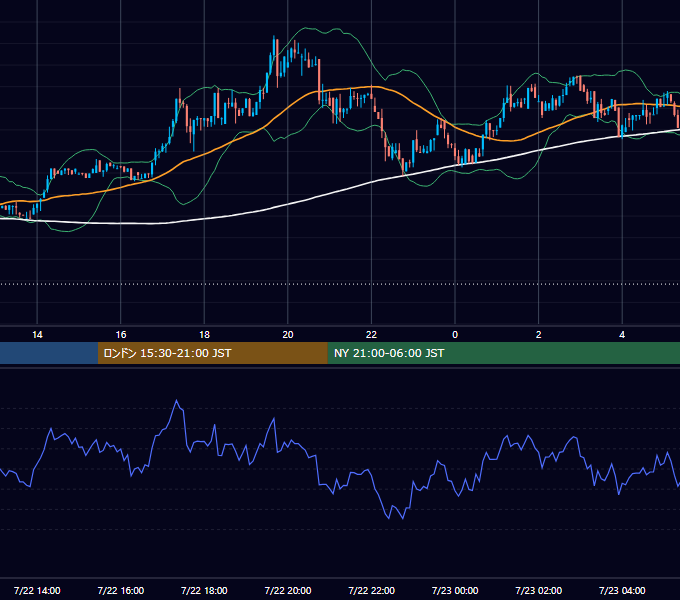The height and width of the screenshot is (600, 680).
Task: Click the 7/23 04:00 time label
Action: click(622, 590)
